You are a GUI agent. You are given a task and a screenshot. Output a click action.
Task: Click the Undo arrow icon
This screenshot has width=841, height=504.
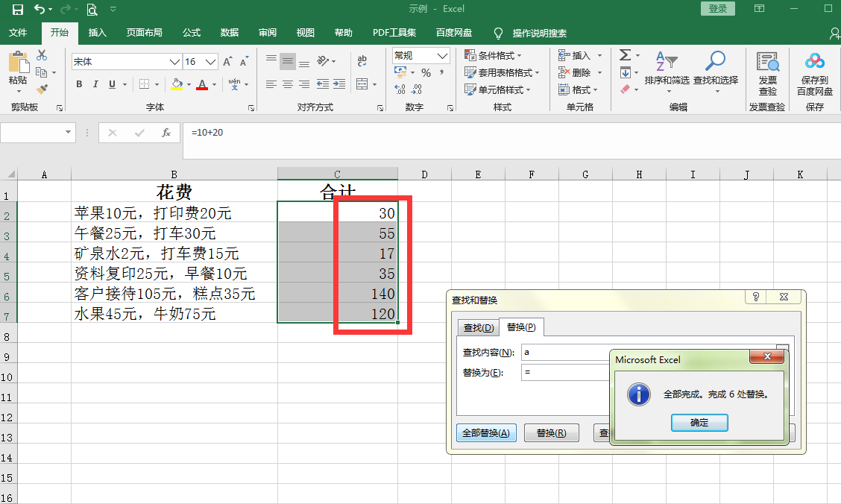click(x=40, y=9)
